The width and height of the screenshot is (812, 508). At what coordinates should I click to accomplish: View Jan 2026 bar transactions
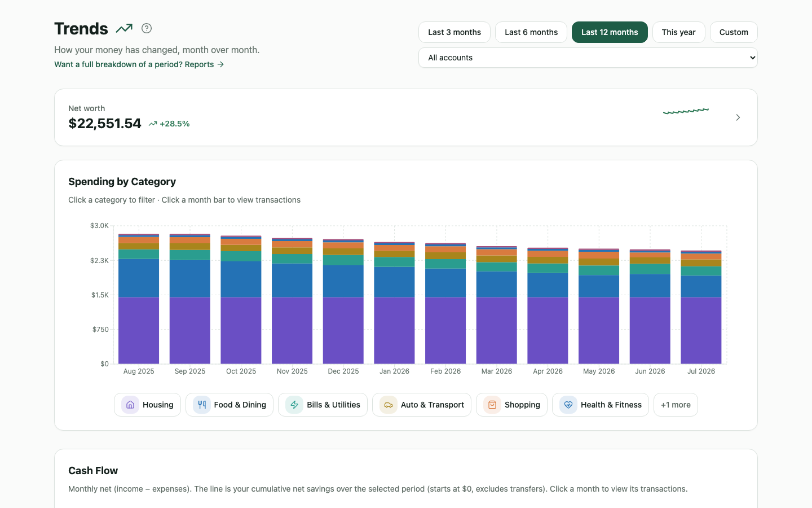pyautogui.click(x=394, y=303)
